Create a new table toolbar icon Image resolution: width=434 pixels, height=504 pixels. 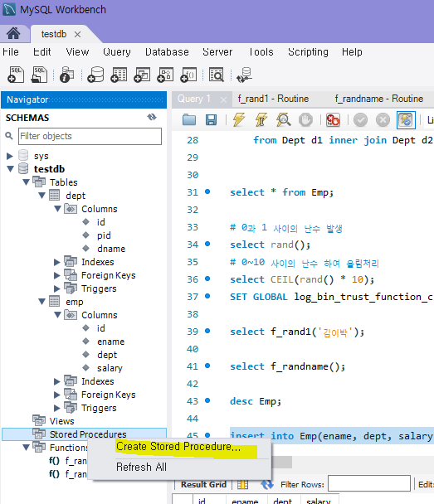coord(119,75)
